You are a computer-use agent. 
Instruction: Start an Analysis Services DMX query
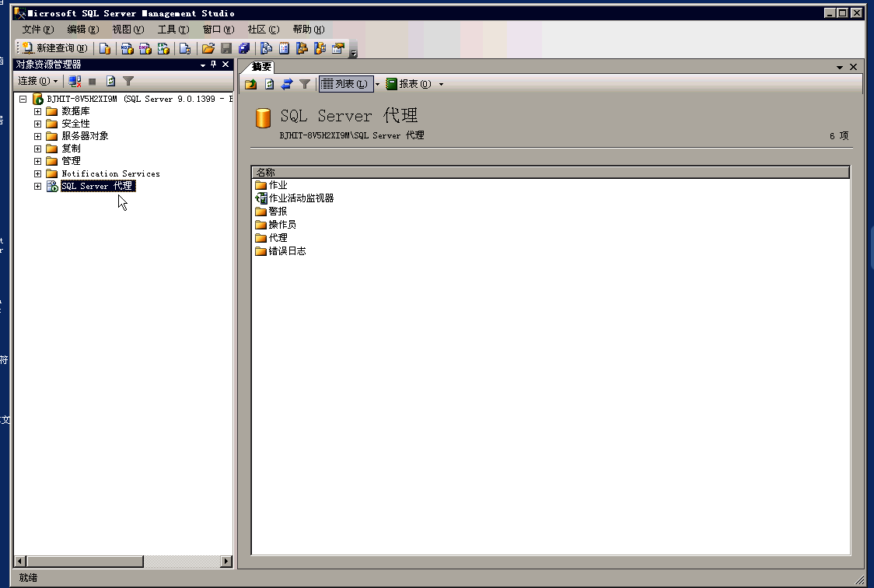point(145,48)
